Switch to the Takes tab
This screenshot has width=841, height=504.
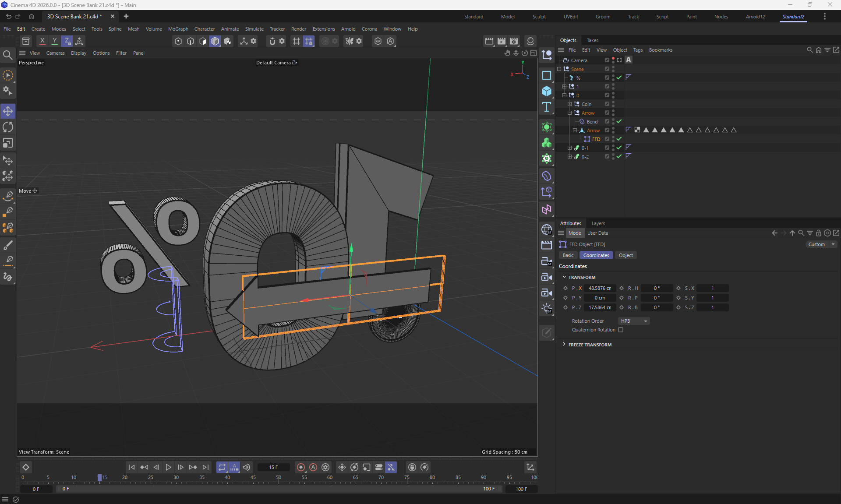point(592,40)
